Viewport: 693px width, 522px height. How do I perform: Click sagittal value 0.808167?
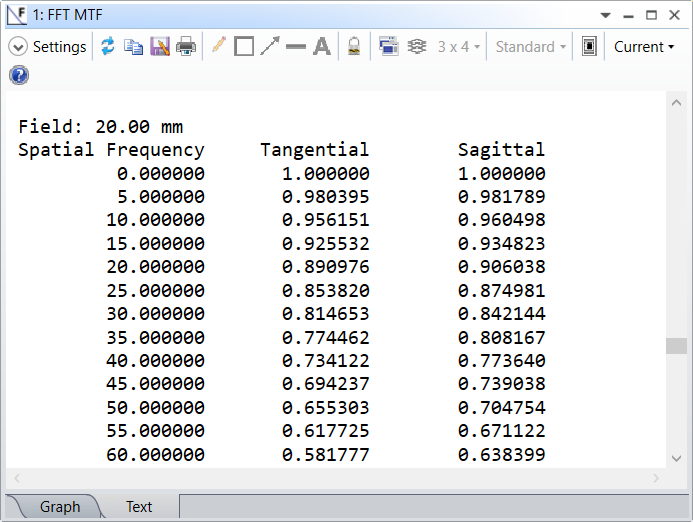tap(502, 338)
